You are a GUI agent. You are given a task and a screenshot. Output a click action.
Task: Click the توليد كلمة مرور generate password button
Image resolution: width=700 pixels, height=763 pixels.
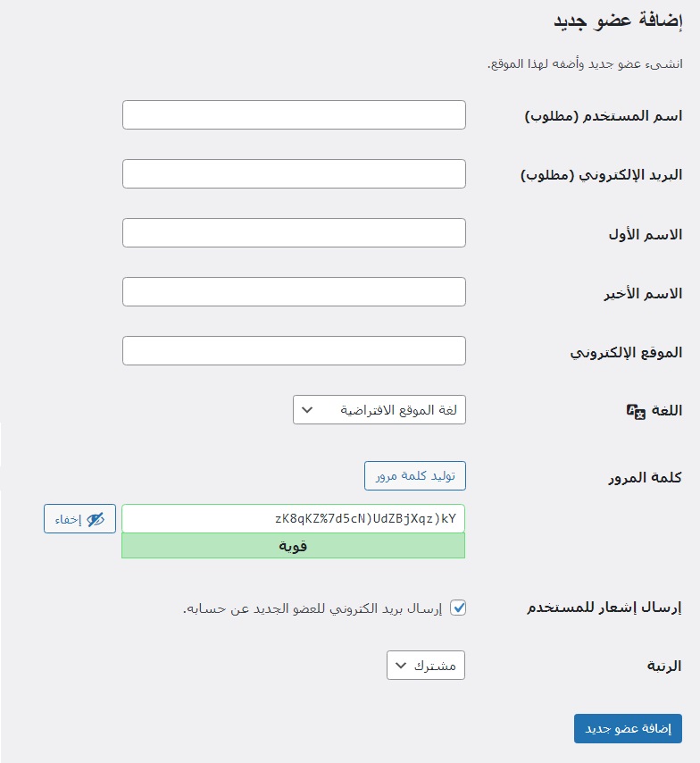click(415, 475)
